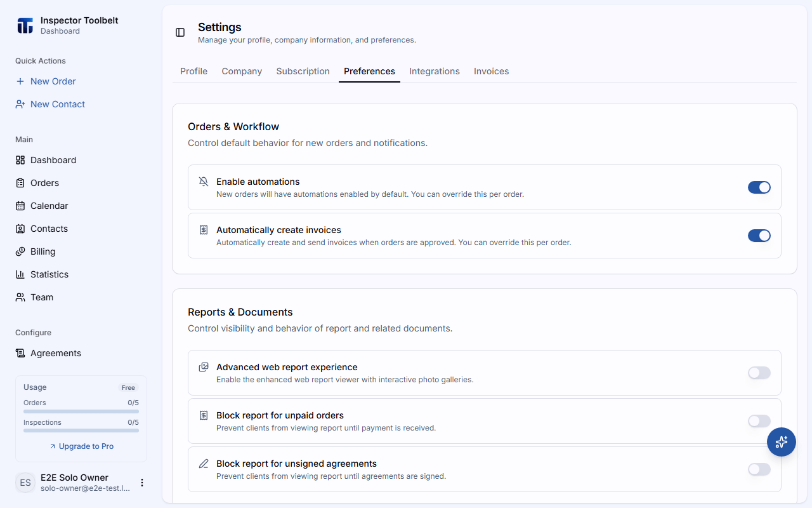Viewport: 812px width, 508px height.
Task: Click the Contacts icon in sidebar
Action: (20, 229)
